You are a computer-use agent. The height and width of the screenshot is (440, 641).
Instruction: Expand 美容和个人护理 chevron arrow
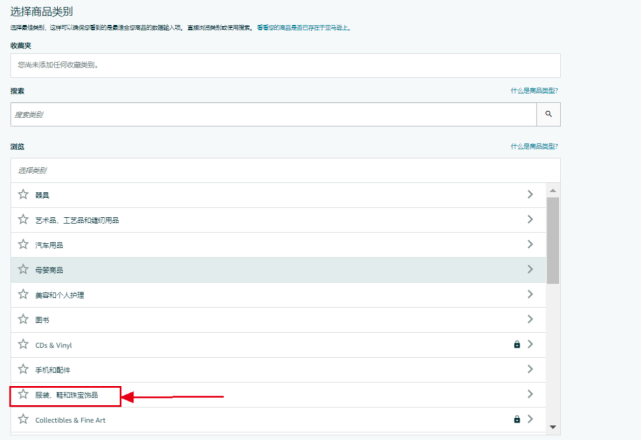(530, 294)
